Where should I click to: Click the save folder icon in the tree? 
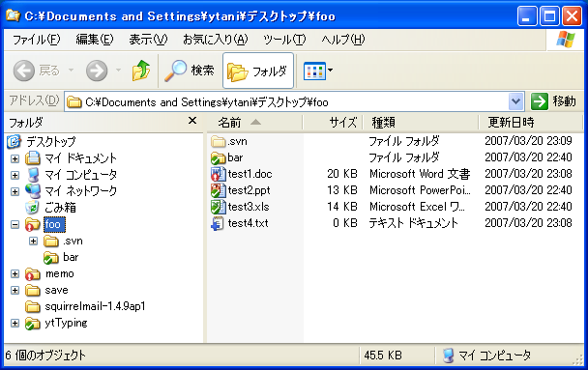33,290
